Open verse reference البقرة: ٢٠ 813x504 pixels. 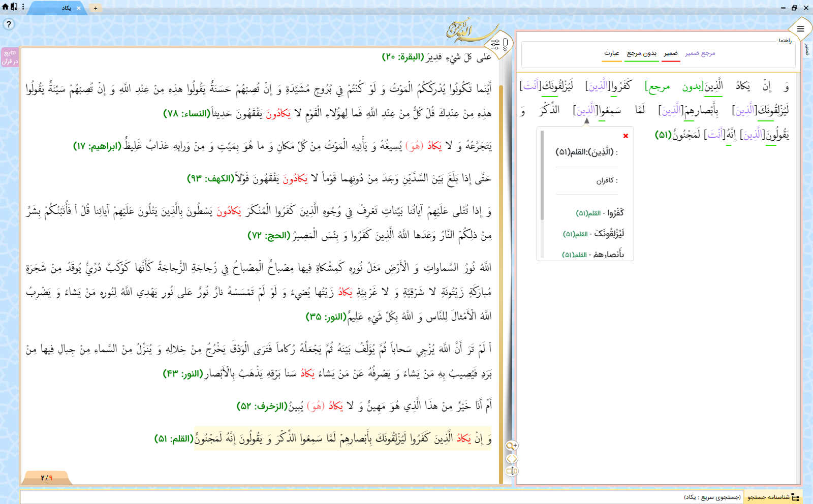(403, 57)
